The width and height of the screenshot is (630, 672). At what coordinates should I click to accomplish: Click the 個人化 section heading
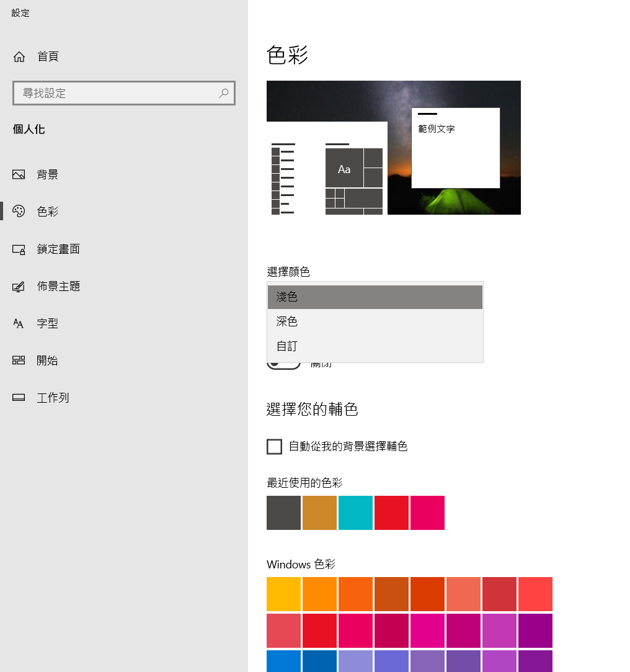[x=29, y=130]
